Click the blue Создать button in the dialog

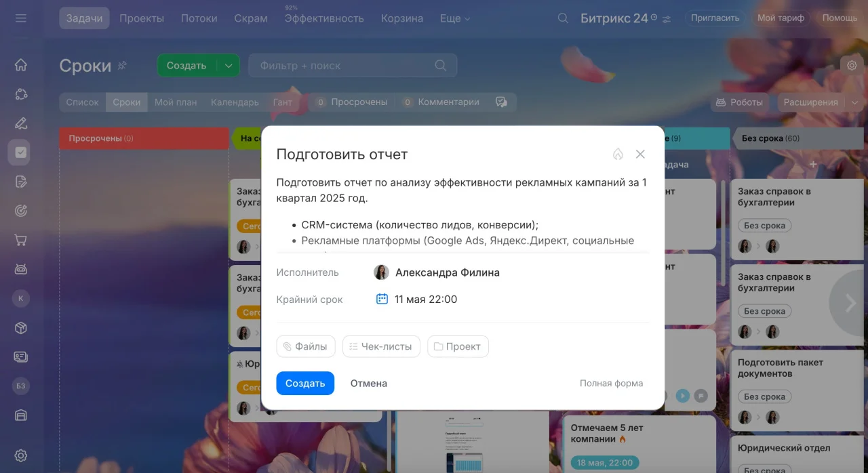(305, 383)
